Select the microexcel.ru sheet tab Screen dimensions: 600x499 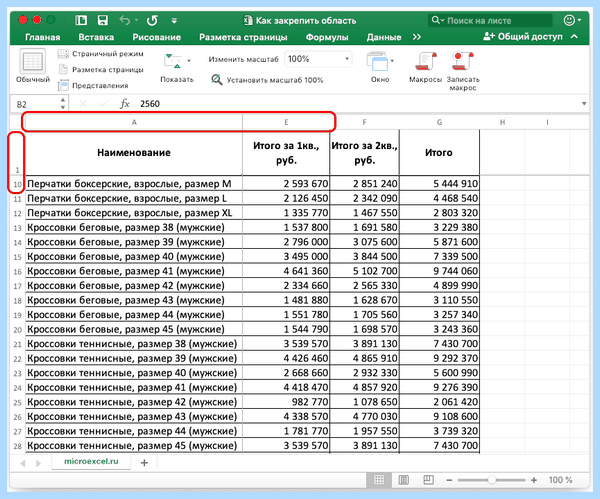tap(91, 461)
